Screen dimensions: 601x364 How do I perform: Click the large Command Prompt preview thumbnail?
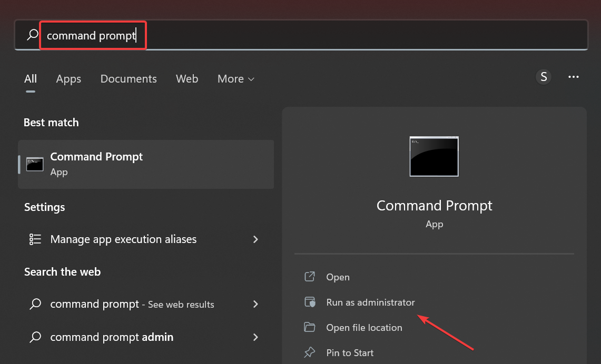pyautogui.click(x=434, y=157)
